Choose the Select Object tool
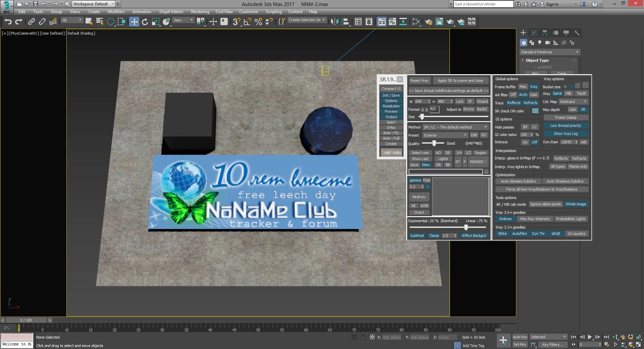Viewport: 644px width, 349px height. pos(89,22)
